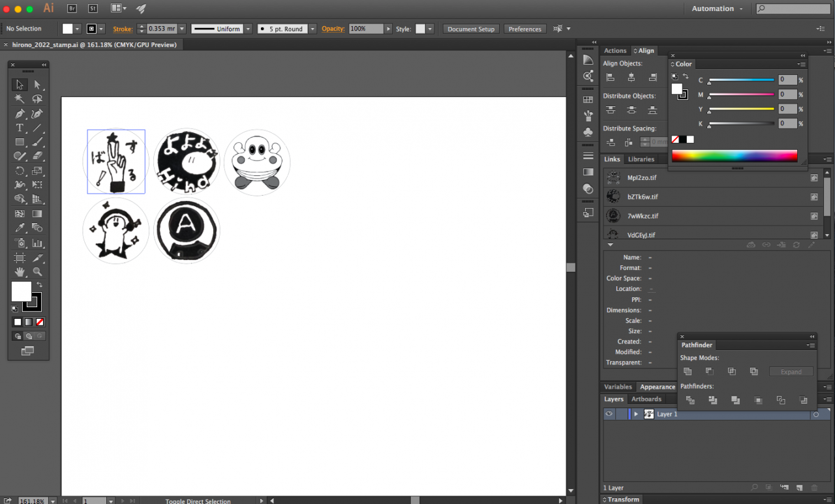Screen dimensions: 835x504
Task: Open the Automation workspace dropdown
Action: pos(716,8)
